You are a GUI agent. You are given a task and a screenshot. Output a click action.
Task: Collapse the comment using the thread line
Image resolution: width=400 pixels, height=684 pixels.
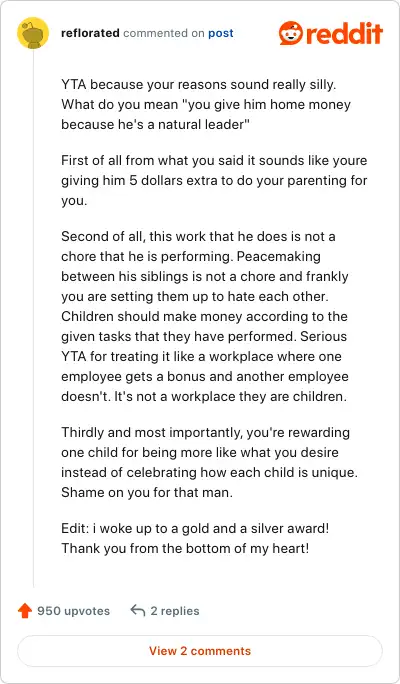pyautogui.click(x=34, y=318)
